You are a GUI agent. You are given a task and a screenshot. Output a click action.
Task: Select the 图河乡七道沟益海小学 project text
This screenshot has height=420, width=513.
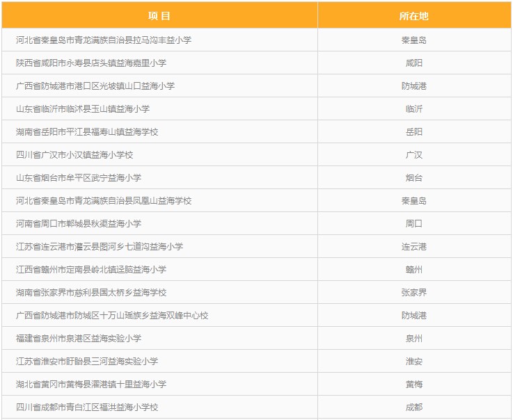click(x=100, y=246)
